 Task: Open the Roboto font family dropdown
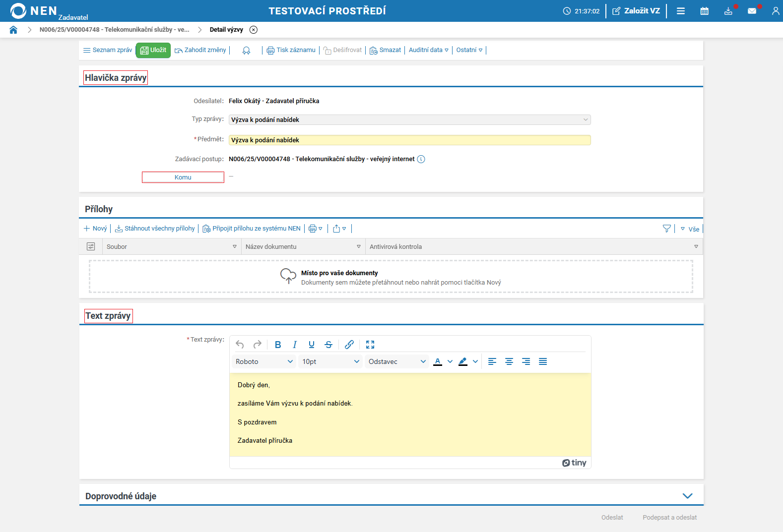264,361
